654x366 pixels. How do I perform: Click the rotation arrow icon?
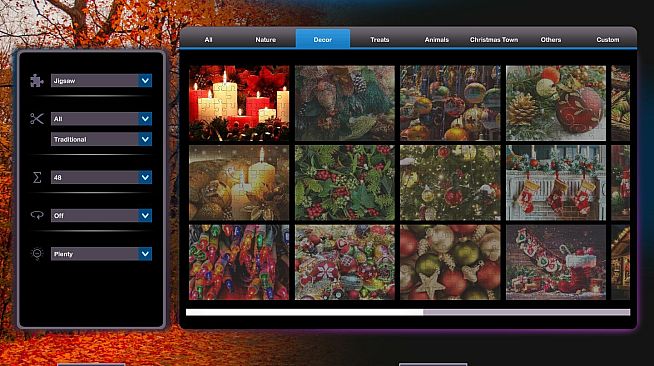pos(37,215)
